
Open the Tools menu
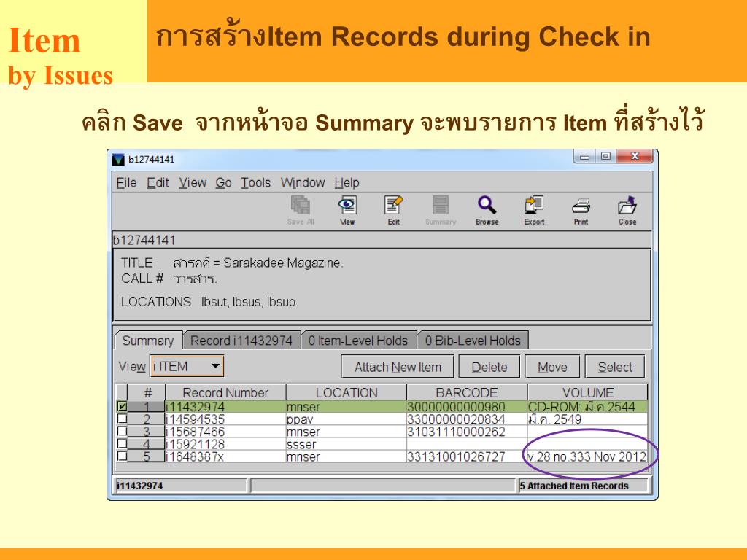(x=255, y=183)
